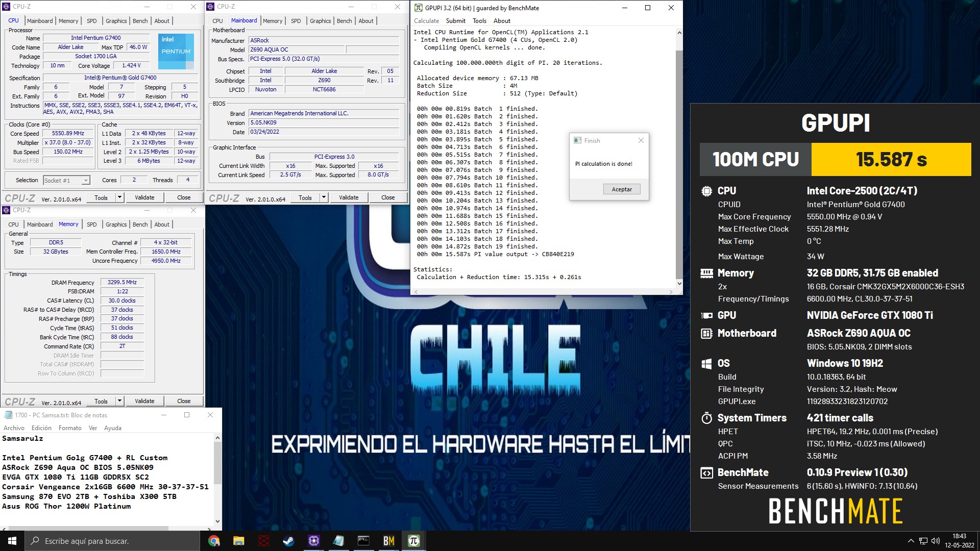This screenshot has height=551, width=980.
Task: Open Chrome from the taskbar
Action: (214, 541)
